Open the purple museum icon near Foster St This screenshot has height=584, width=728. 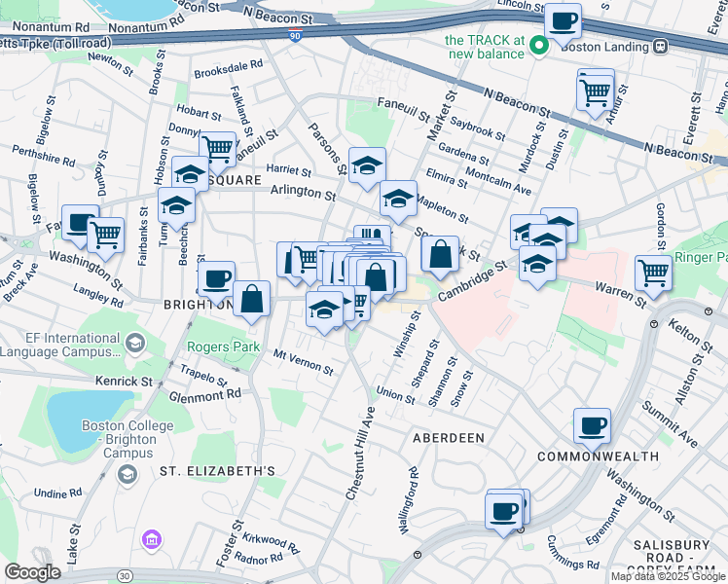pyautogui.click(x=150, y=539)
